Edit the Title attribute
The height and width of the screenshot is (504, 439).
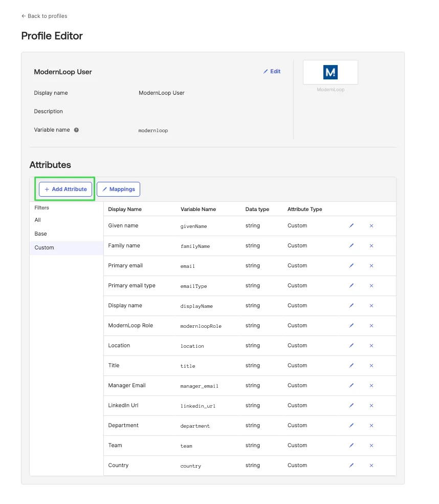(352, 366)
